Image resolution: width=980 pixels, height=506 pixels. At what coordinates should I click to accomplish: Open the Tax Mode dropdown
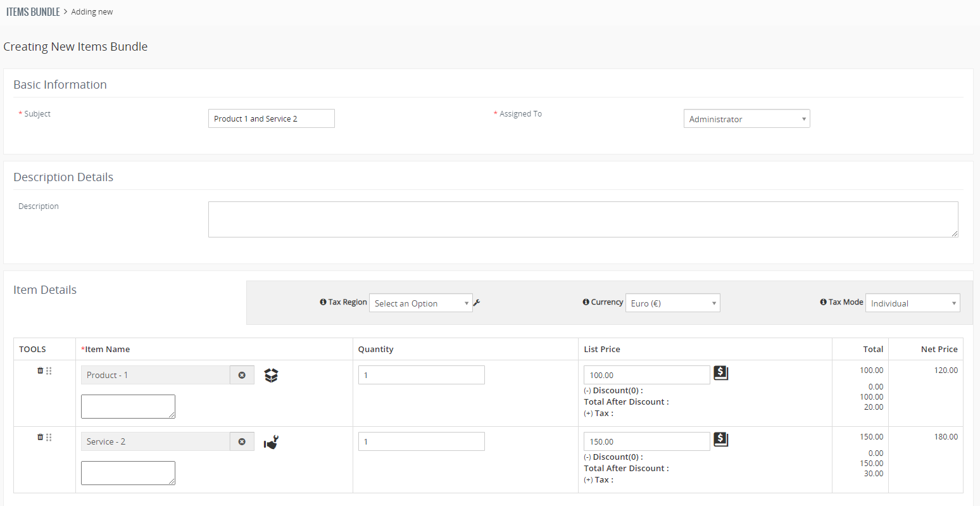point(912,303)
